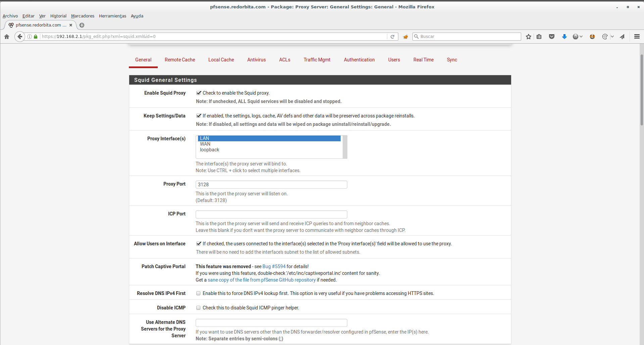Click the Firefox home icon

[x=7, y=37]
